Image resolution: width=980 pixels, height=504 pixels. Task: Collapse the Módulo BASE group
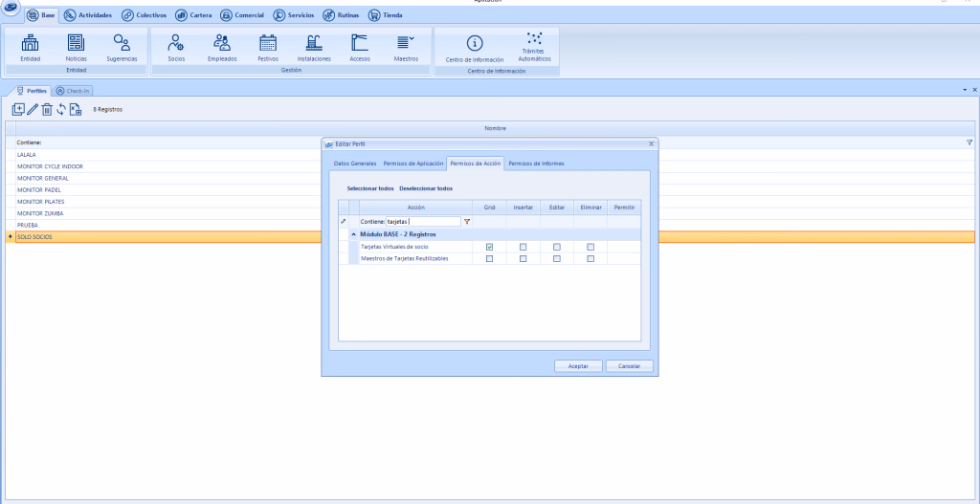(x=353, y=234)
